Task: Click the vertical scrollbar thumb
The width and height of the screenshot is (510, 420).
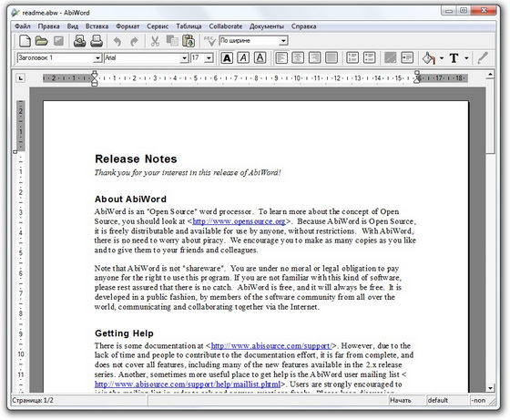Action: (x=490, y=116)
